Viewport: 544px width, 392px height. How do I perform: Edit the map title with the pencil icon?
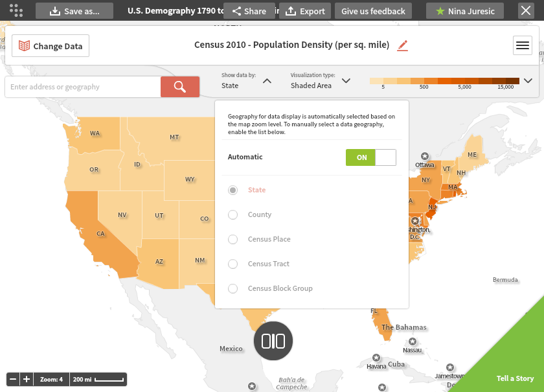[402, 45]
